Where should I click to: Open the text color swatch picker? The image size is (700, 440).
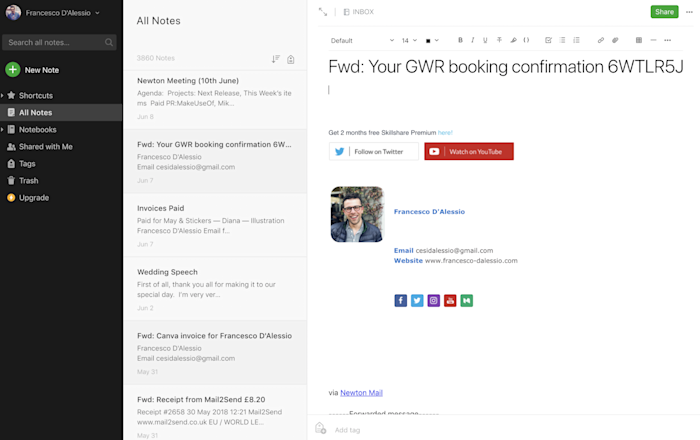pos(432,41)
